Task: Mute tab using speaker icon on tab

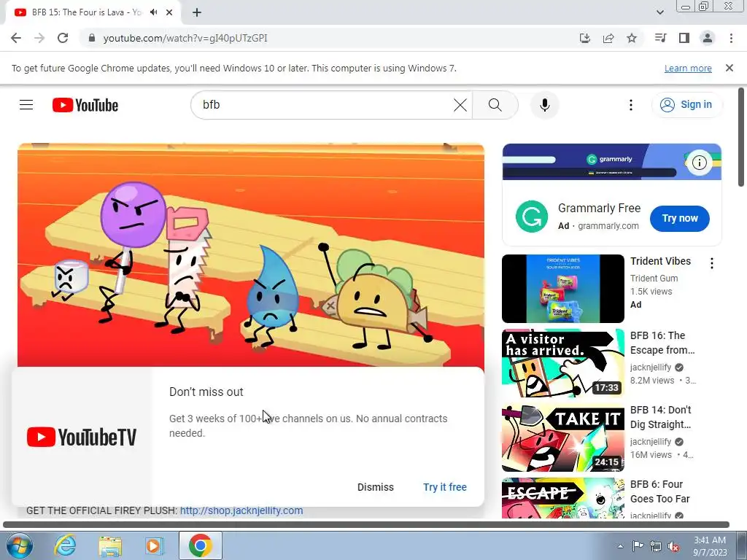Action: pos(153,12)
